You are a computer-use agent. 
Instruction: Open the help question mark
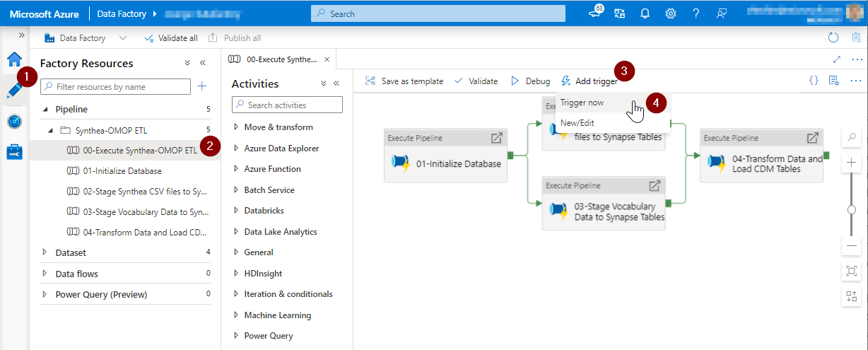tap(696, 13)
